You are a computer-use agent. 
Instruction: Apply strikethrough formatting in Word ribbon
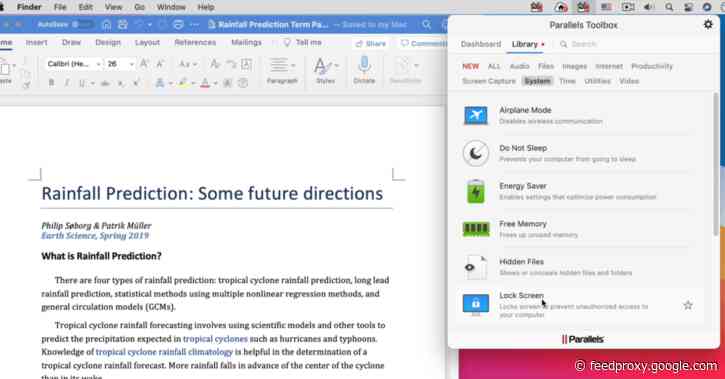tap(105, 83)
